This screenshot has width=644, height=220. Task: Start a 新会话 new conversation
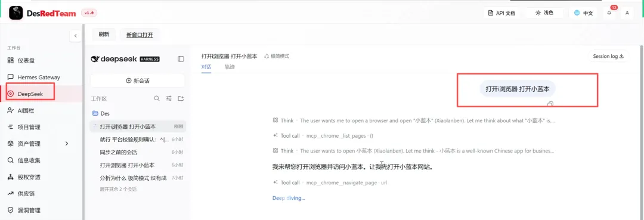point(138,81)
